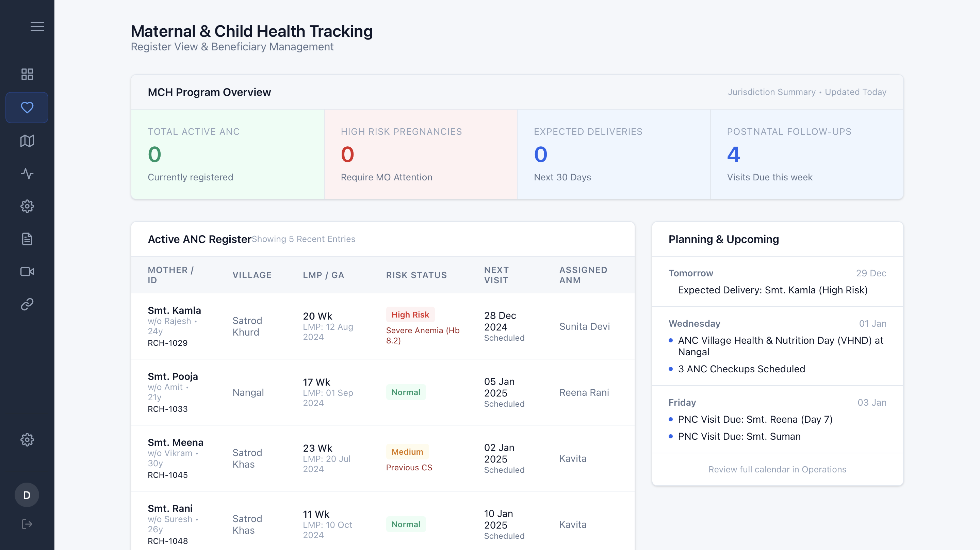Screen dimensions: 980x550
Task: Click assigned ANM Sunita Devi
Action: (584, 326)
